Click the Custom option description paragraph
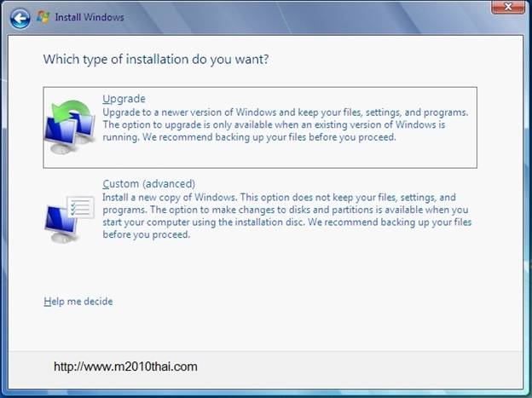Image resolution: width=532 pixels, height=398 pixels. (287, 216)
